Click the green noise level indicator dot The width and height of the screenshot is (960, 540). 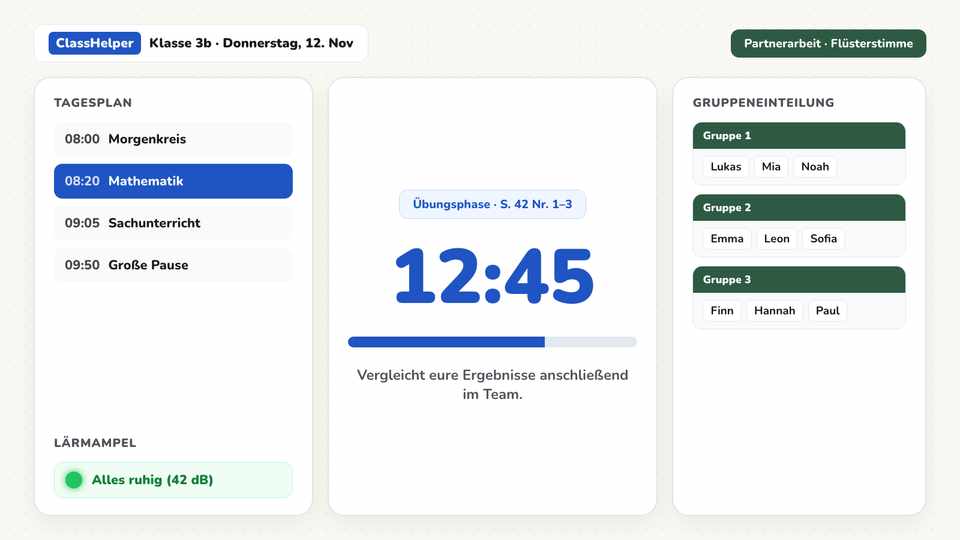(x=73, y=480)
